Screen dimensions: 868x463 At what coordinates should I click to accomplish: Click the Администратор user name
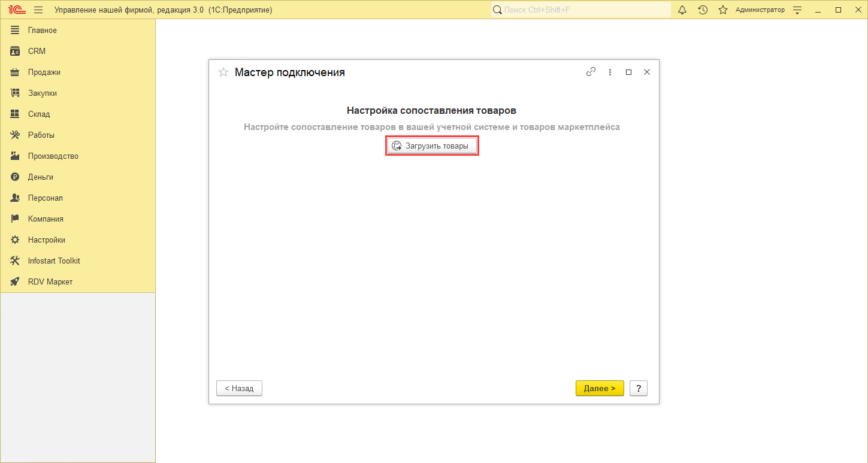coord(760,10)
